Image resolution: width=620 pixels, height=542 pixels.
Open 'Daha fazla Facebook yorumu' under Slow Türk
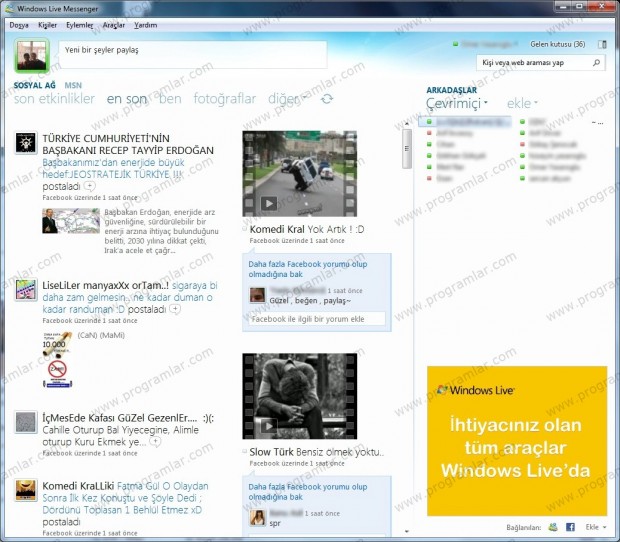[x=308, y=492]
